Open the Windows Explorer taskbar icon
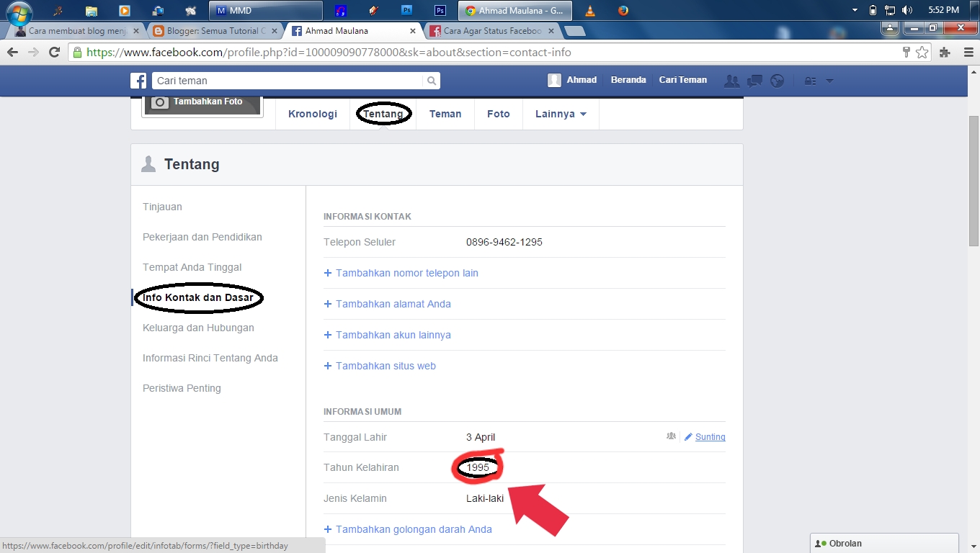This screenshot has width=980, height=553. coord(92,11)
